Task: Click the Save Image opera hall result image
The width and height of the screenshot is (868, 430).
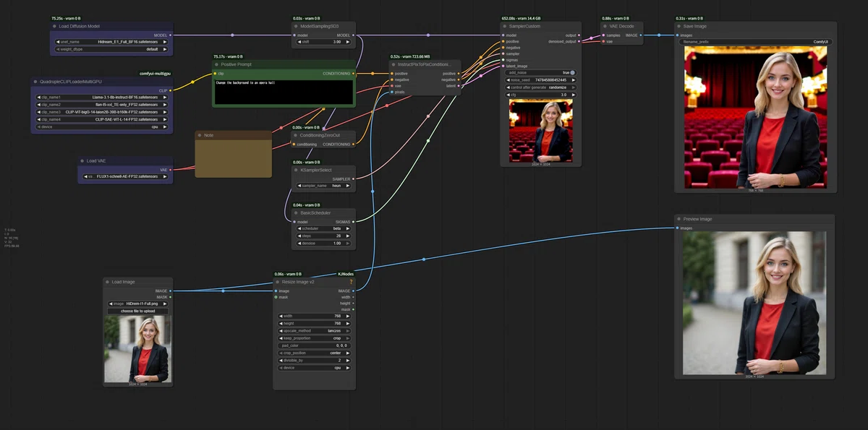Action: [755, 118]
